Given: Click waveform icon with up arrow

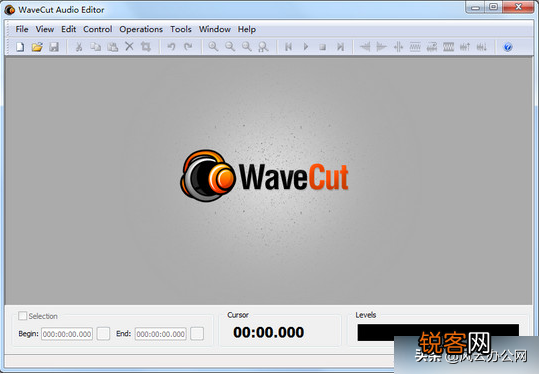Looking at the screenshot, I should point(465,46).
